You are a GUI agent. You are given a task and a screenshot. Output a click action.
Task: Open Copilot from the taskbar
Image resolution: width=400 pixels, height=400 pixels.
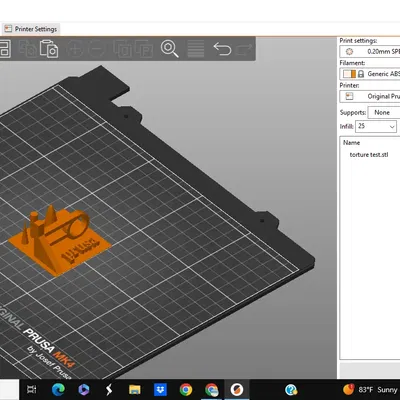tap(84, 389)
